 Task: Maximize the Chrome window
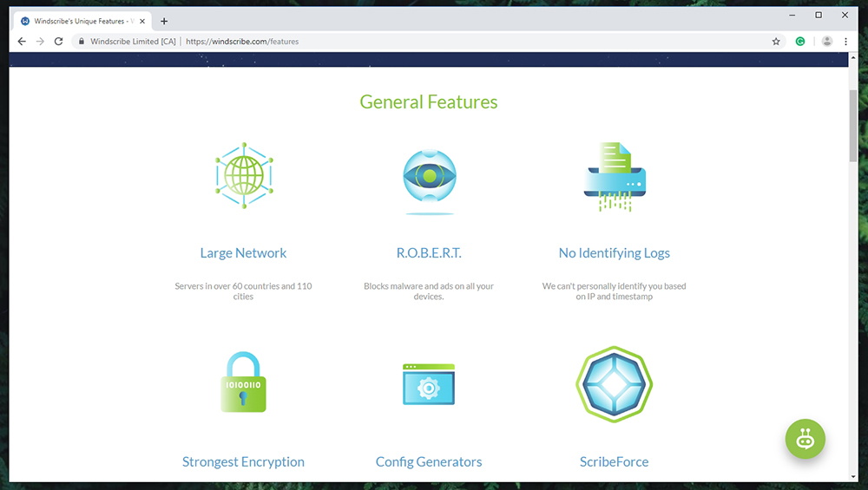pos(819,15)
